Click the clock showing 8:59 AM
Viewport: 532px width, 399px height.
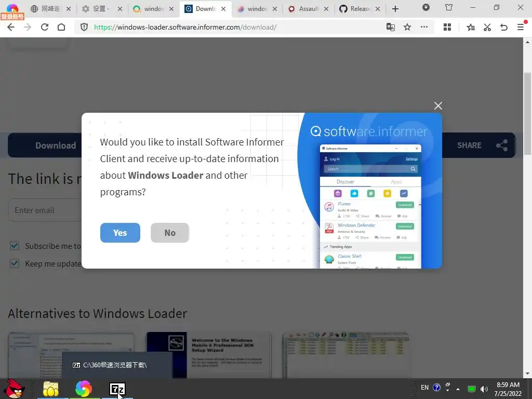click(x=508, y=385)
